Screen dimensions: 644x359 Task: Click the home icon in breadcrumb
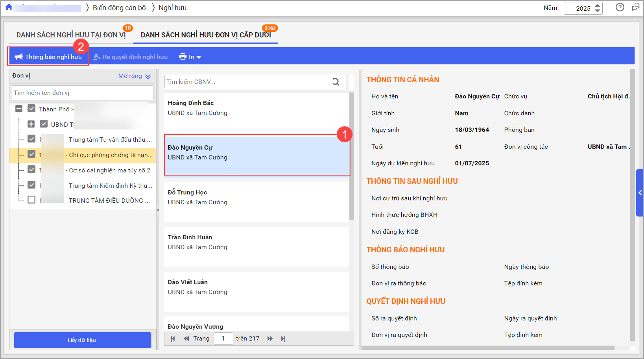coord(9,7)
